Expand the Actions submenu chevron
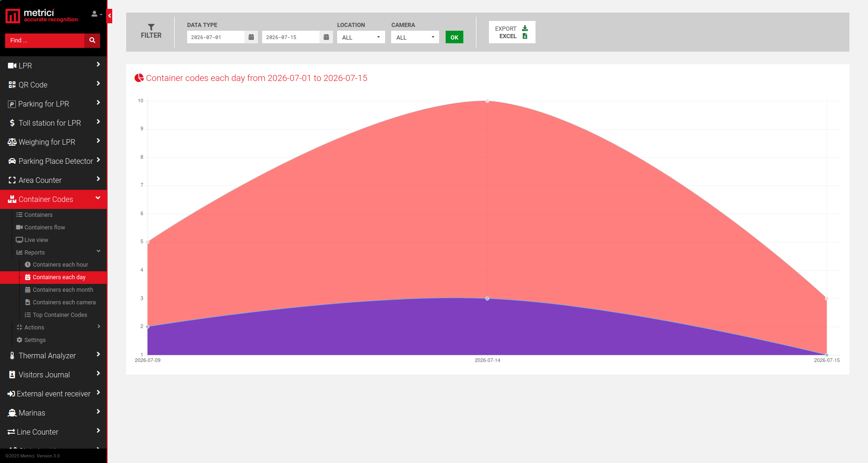Viewport: 868px width, 463px height. (99, 327)
